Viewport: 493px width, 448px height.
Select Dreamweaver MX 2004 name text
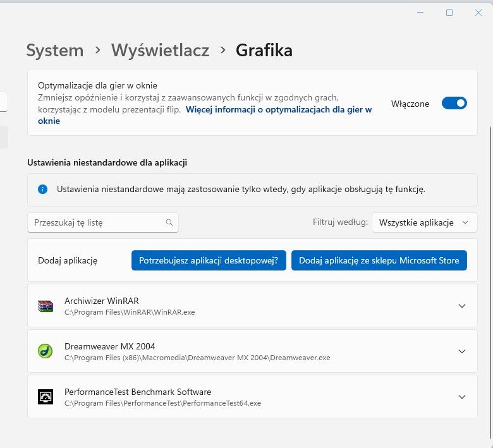[x=110, y=346]
